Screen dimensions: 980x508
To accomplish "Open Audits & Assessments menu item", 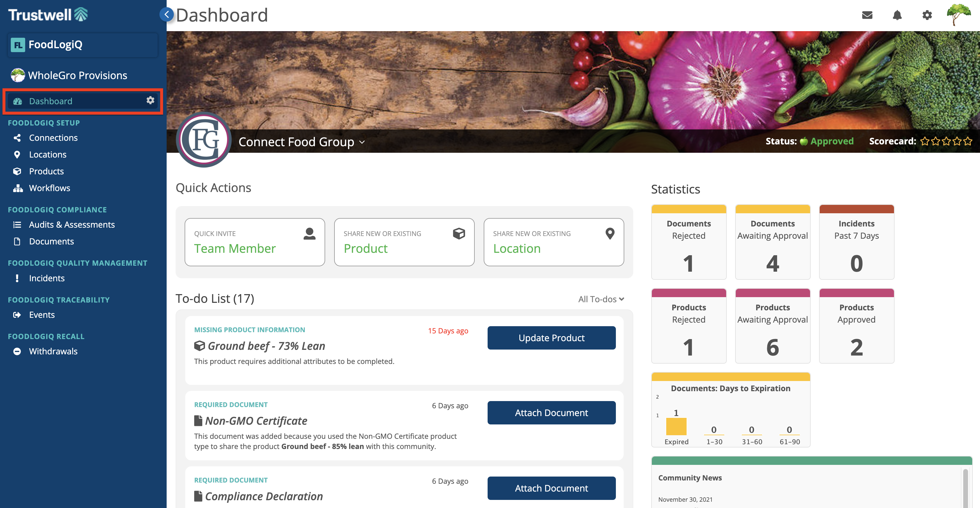I will [x=72, y=225].
